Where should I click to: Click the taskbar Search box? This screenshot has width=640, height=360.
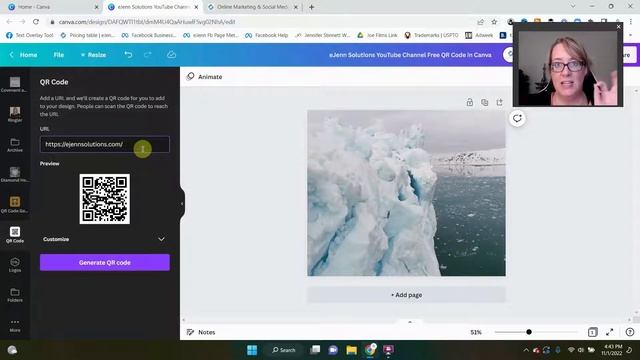[284, 350]
